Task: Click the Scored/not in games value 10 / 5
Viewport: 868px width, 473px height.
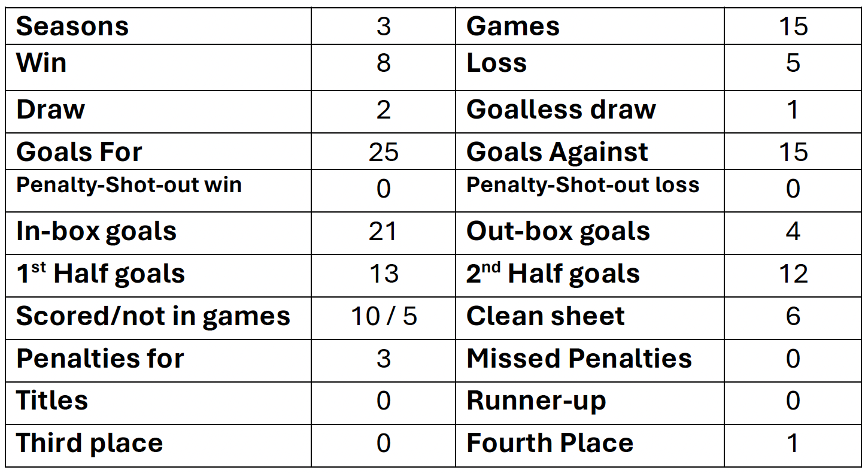Action: [384, 316]
